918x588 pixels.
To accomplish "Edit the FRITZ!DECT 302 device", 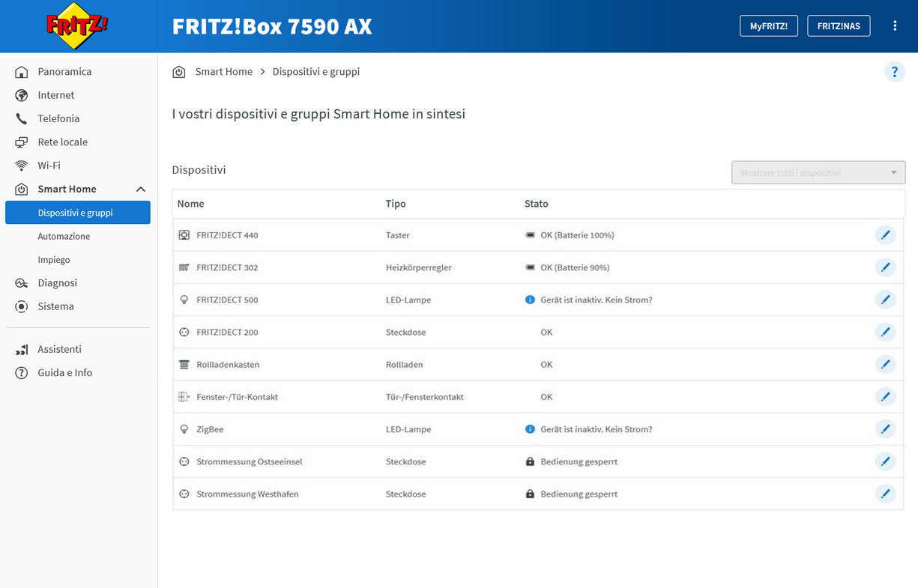I will tap(885, 267).
